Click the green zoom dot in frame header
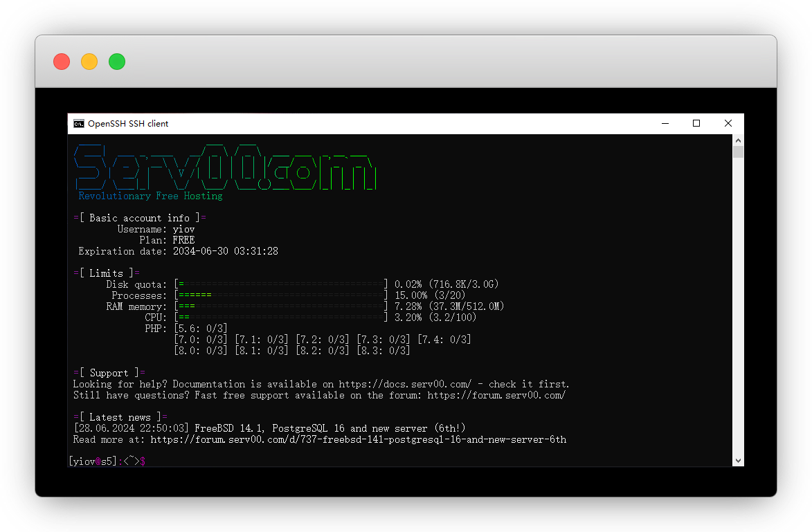Image resolution: width=812 pixels, height=532 pixels. (117, 62)
